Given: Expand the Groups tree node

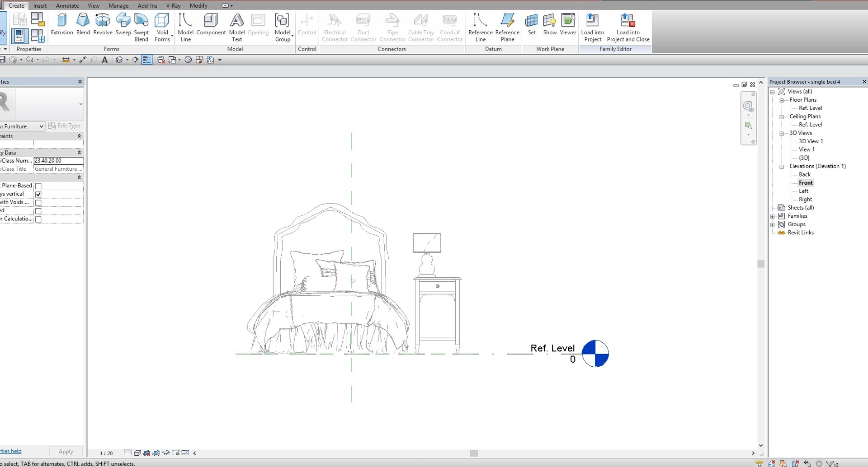Looking at the screenshot, I should (773, 225).
